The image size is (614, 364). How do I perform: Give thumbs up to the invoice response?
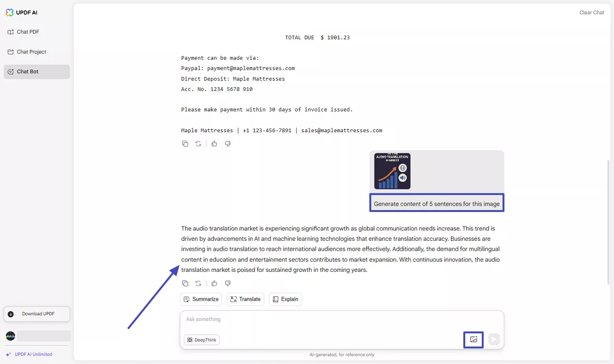(214, 144)
